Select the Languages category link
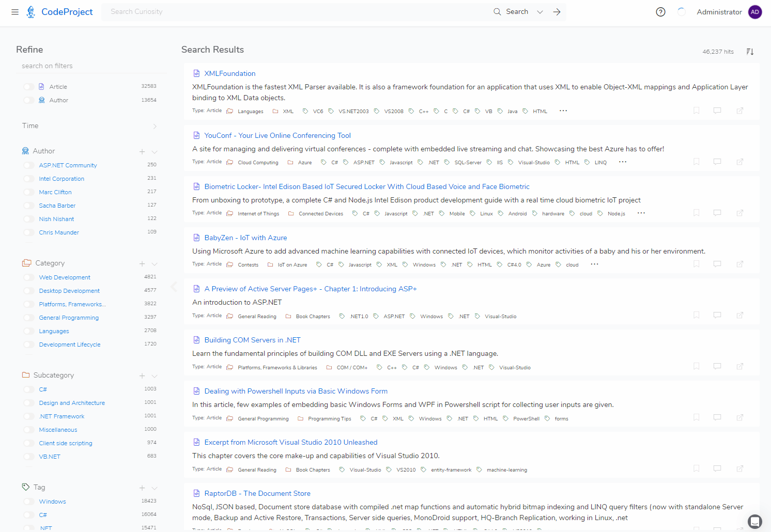 click(x=54, y=331)
